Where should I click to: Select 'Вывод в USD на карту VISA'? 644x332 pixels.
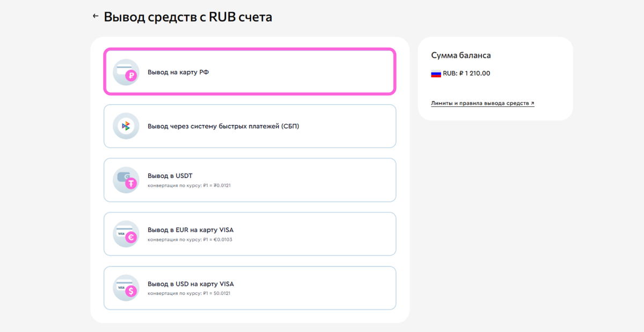(x=250, y=288)
